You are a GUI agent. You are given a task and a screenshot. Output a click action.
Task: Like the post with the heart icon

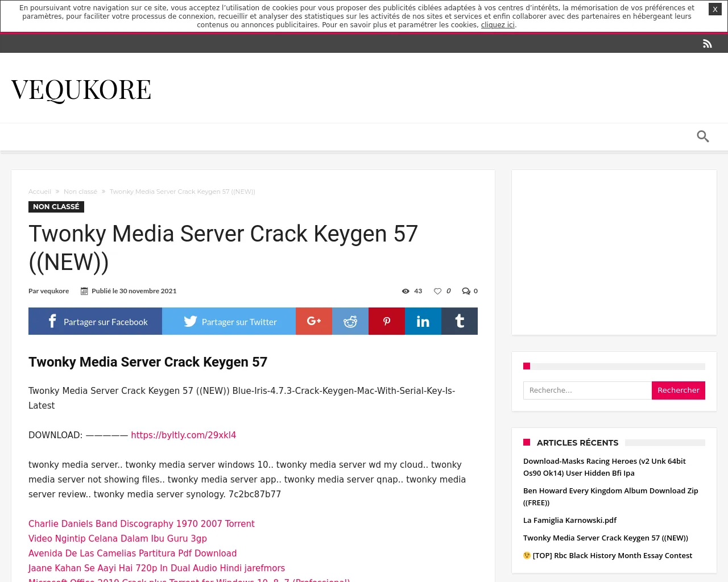pyautogui.click(x=437, y=291)
